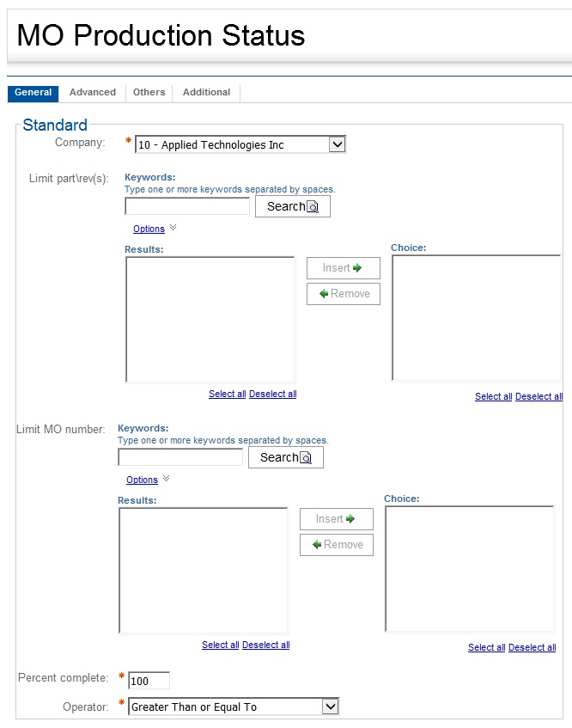
Task: Select the General tab
Action: click(x=33, y=93)
